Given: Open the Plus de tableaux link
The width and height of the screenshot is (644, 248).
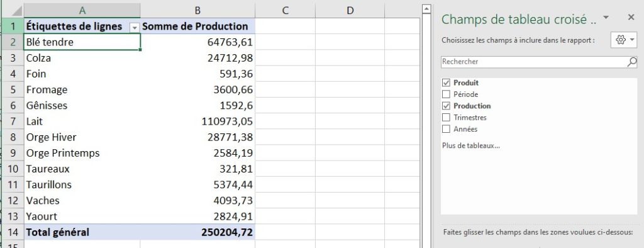Looking at the screenshot, I should (x=470, y=145).
